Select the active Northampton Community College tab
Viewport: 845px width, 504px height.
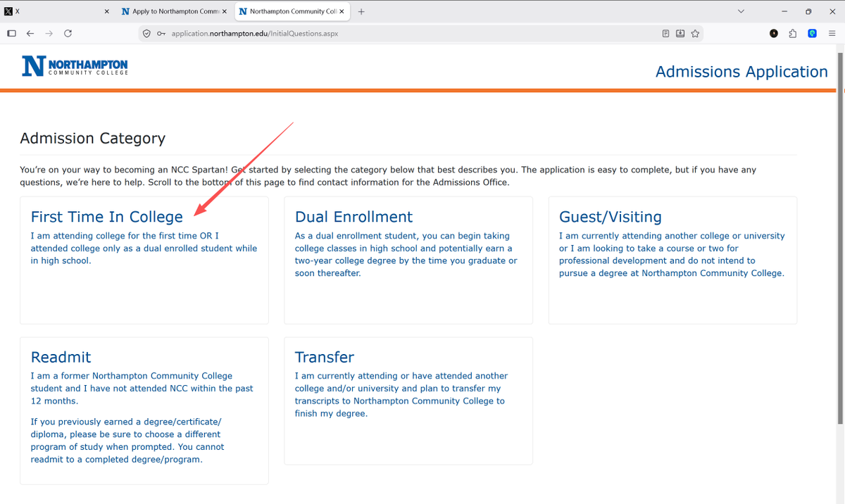tap(292, 11)
